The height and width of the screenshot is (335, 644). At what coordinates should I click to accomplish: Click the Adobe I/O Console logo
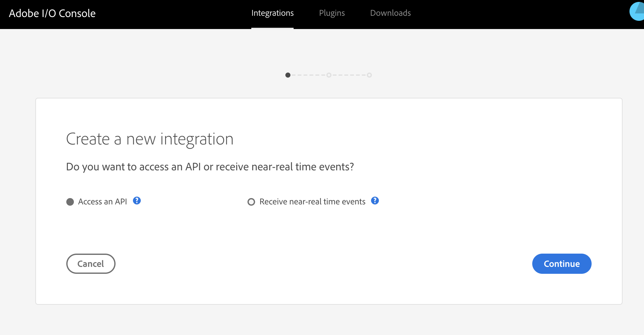(52, 14)
